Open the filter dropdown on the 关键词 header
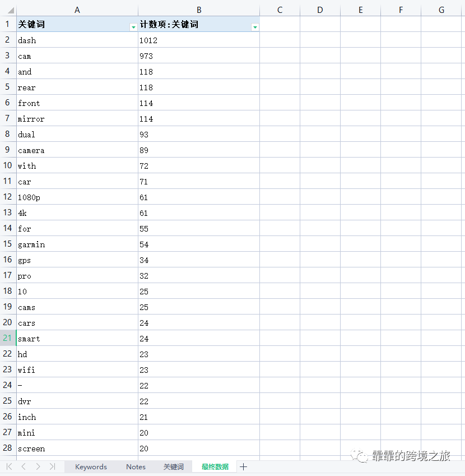 pos(133,26)
